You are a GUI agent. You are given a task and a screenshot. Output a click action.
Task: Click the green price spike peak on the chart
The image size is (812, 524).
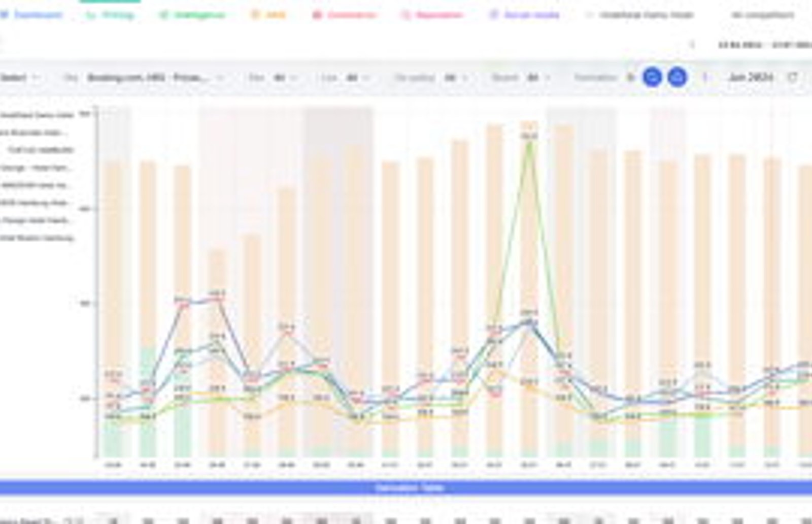(x=529, y=142)
